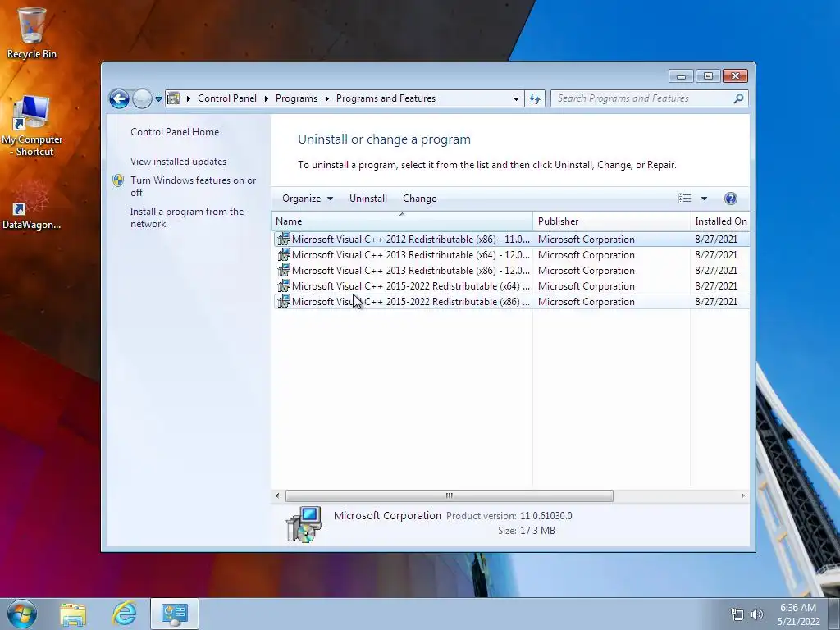This screenshot has width=840, height=630.
Task: Select Visual C++ 2015-2022 Redistributable (x86) row
Action: coord(511,302)
